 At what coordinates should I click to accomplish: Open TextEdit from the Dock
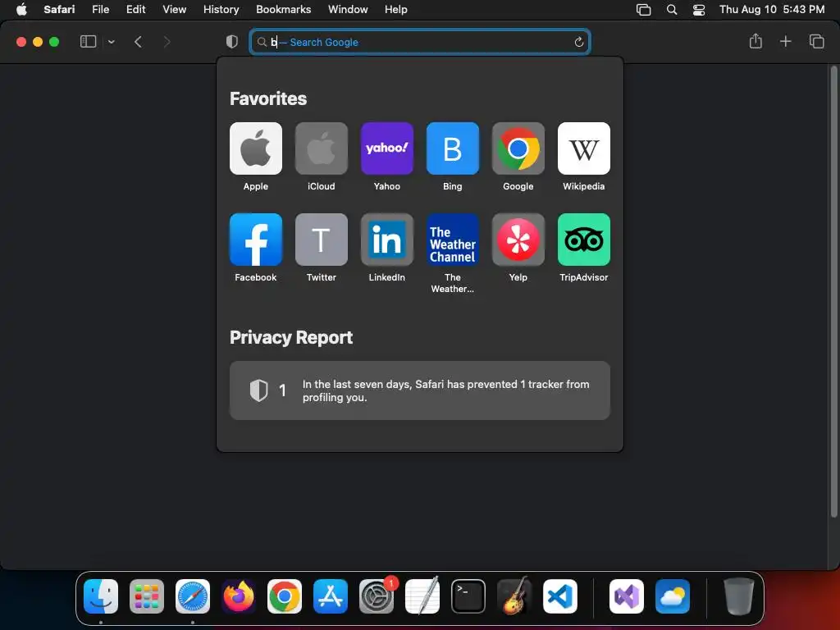coord(422,596)
